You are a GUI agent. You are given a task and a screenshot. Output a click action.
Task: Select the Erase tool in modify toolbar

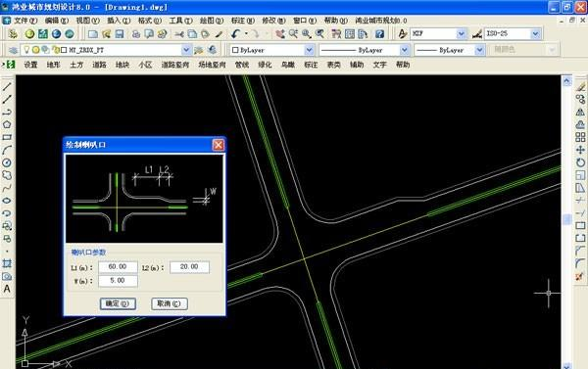tap(580, 86)
